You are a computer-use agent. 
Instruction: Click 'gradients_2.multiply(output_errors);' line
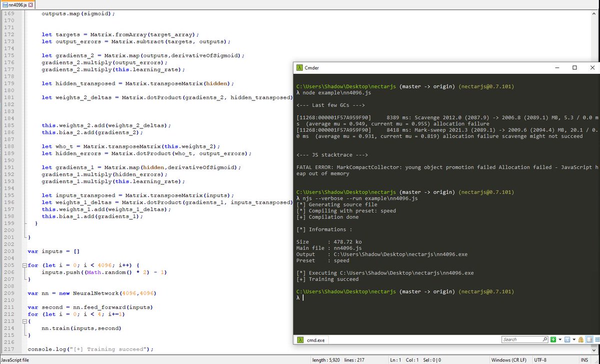[104, 62]
